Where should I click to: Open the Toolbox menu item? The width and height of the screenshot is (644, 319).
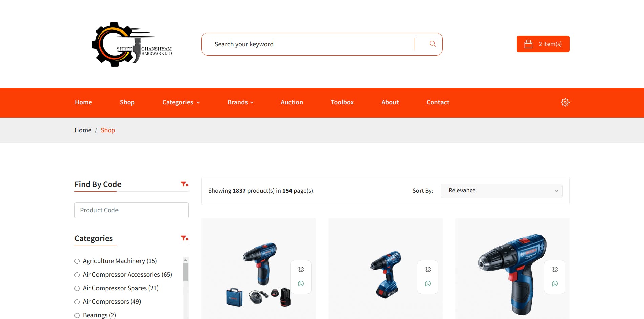(342, 102)
